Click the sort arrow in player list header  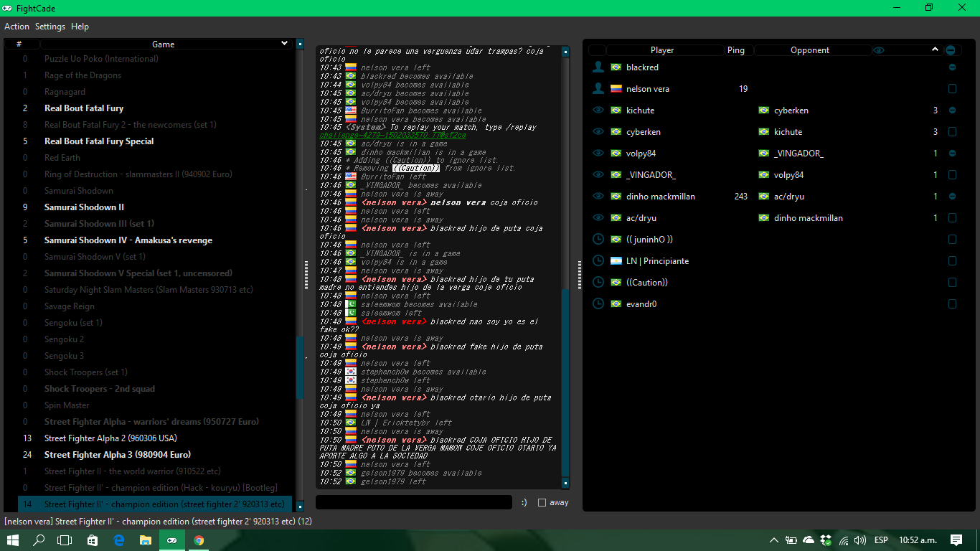coord(934,50)
